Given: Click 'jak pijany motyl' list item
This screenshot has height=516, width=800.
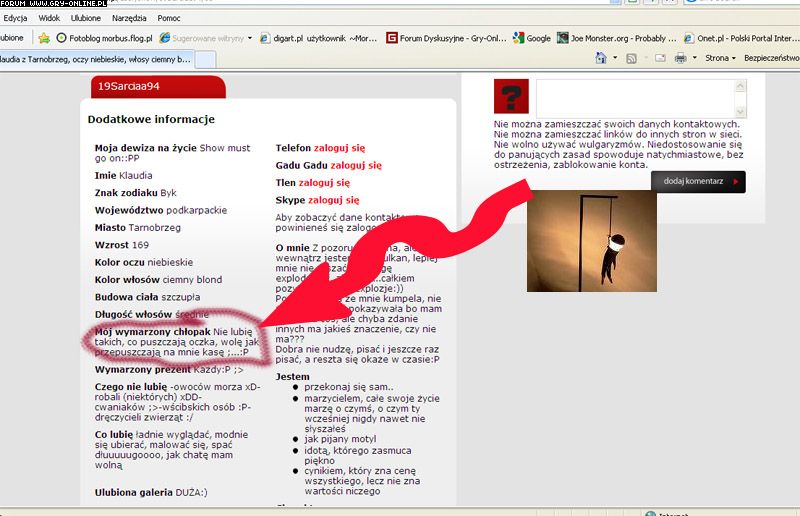Looking at the screenshot, I should click(340, 439).
